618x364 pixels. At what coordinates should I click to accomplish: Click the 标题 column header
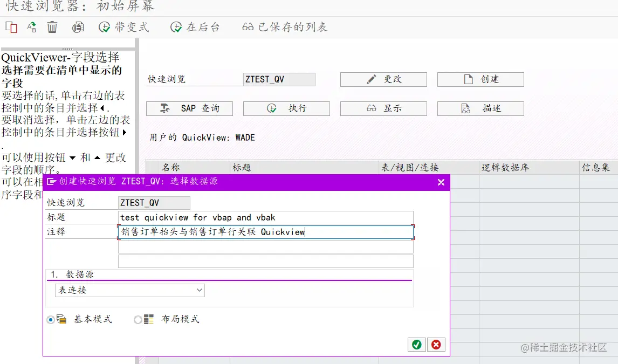tap(304, 167)
